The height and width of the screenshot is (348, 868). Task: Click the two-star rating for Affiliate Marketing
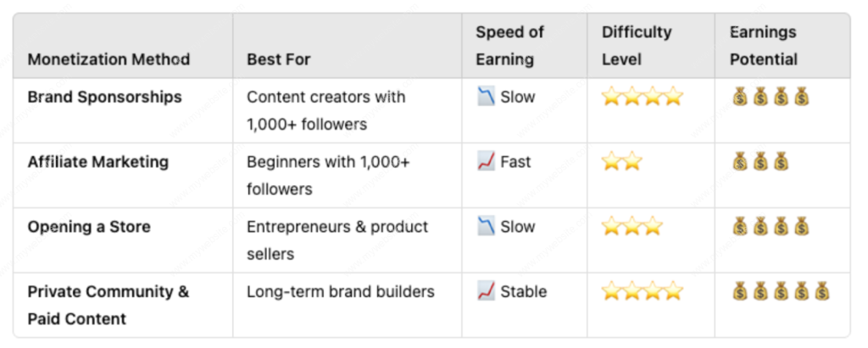[621, 162]
